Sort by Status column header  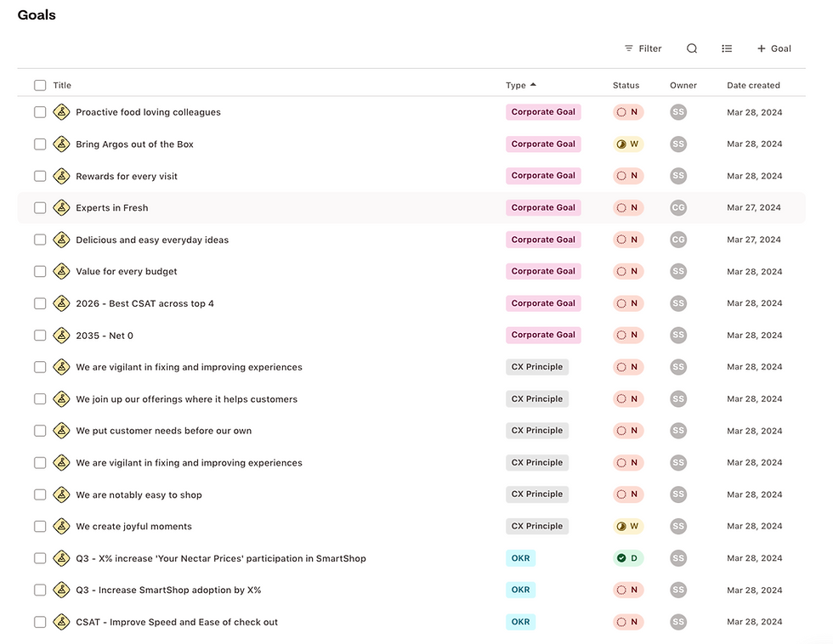[x=626, y=85]
